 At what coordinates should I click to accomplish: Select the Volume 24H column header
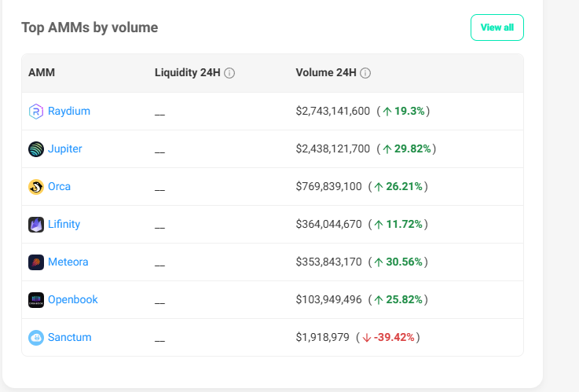click(x=326, y=72)
